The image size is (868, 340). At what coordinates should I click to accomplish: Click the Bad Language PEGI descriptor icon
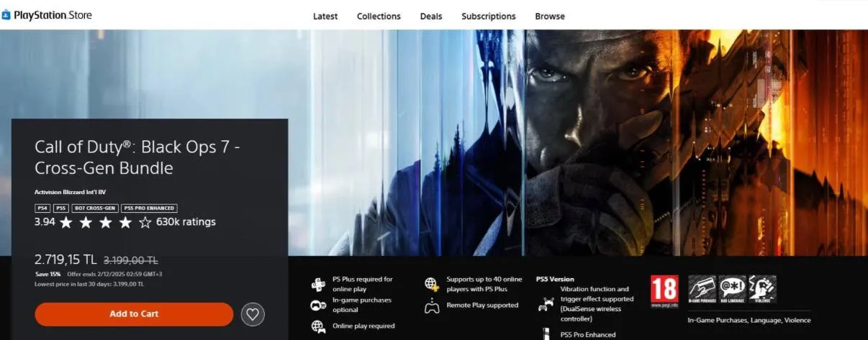[x=732, y=289]
